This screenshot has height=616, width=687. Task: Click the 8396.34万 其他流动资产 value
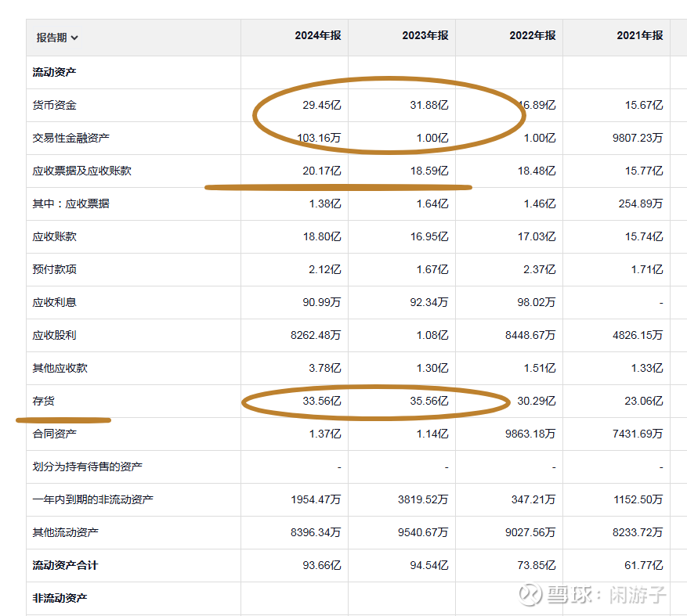[316, 532]
